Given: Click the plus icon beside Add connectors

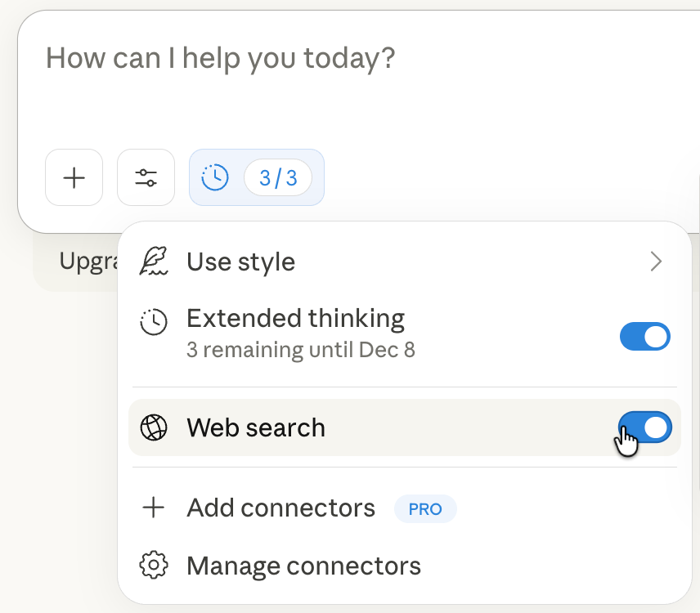Looking at the screenshot, I should point(153,508).
